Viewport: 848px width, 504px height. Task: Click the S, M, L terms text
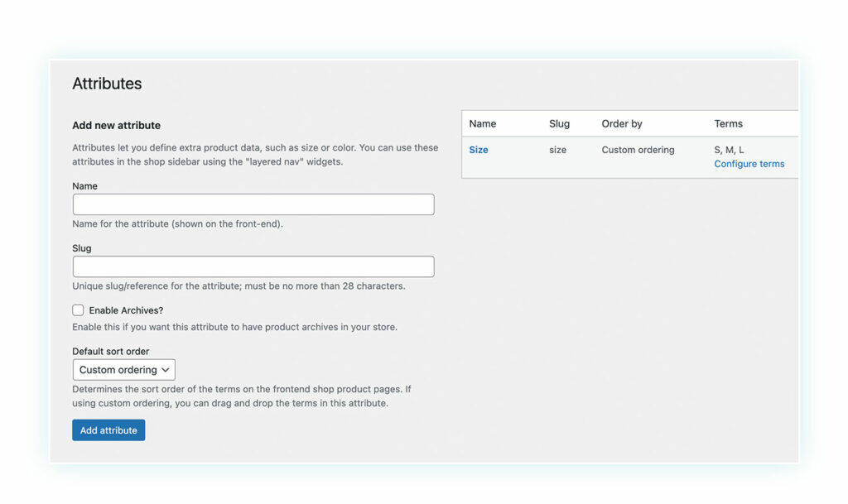pyautogui.click(x=728, y=150)
